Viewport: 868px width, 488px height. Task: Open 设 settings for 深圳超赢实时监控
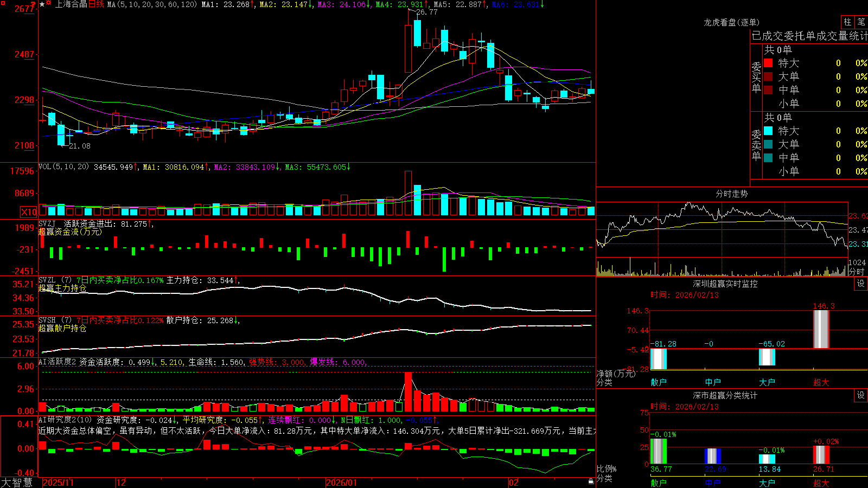(x=861, y=284)
